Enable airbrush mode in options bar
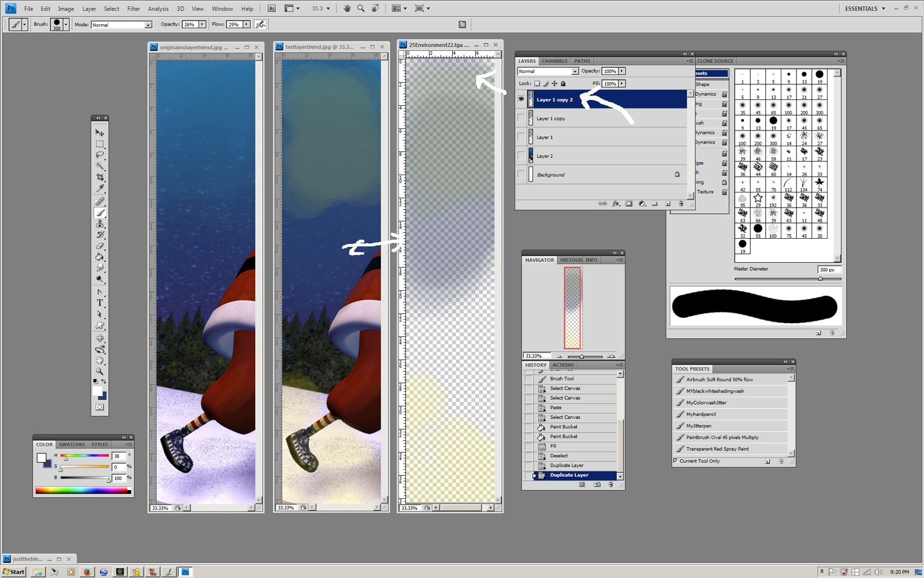924x578 pixels. pos(260,24)
